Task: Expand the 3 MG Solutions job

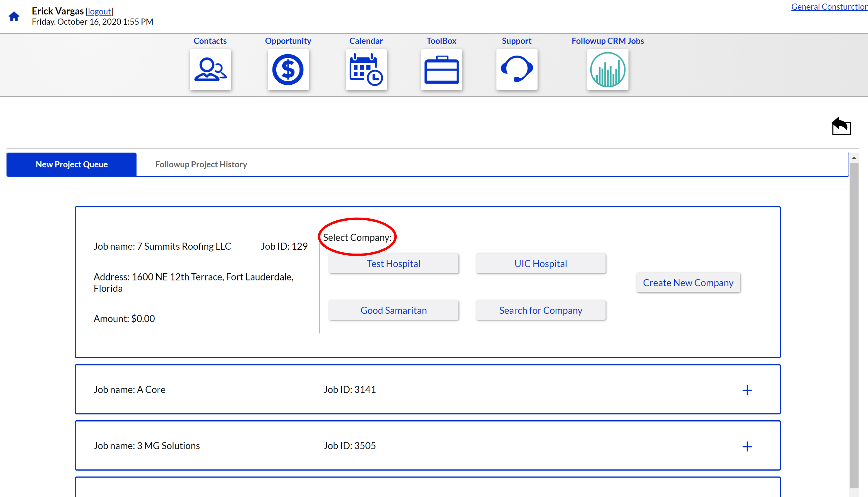Action: (747, 446)
